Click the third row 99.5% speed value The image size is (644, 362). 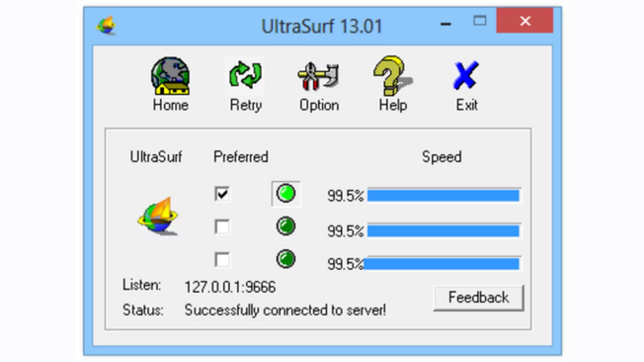pos(346,264)
